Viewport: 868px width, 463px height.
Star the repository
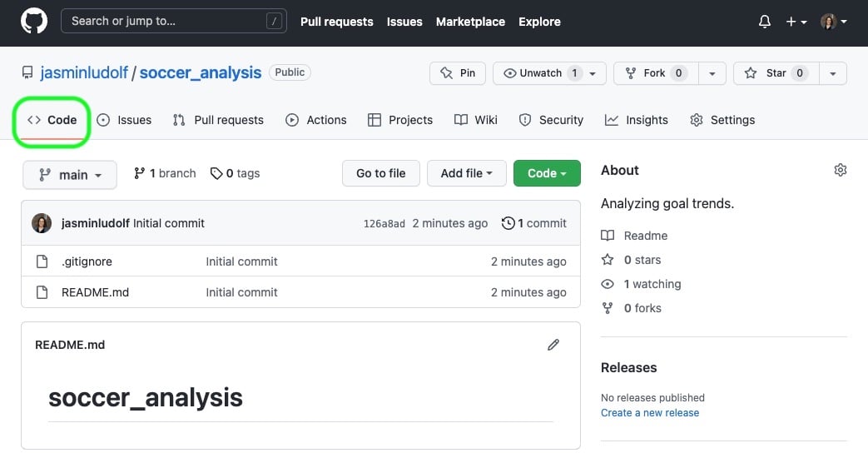click(x=776, y=73)
